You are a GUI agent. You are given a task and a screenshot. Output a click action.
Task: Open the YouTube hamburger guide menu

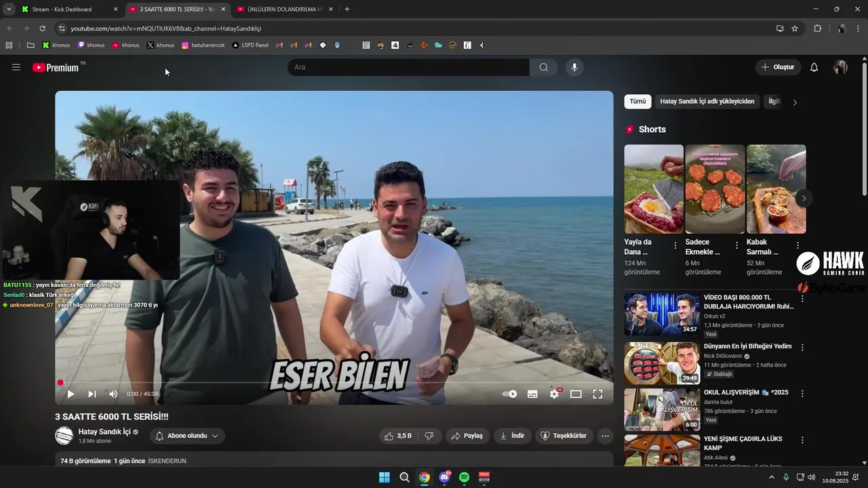[16, 67]
